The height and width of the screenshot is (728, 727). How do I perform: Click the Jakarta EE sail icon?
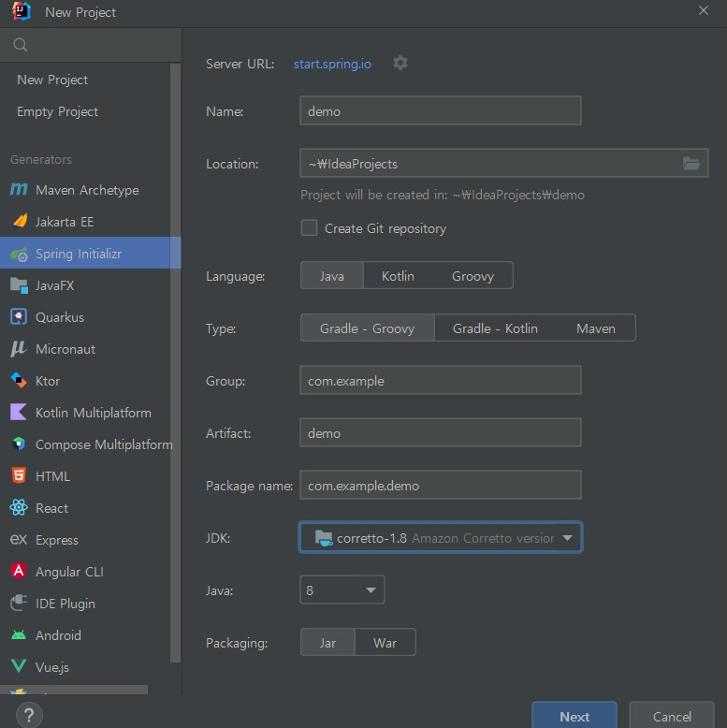coord(19,221)
